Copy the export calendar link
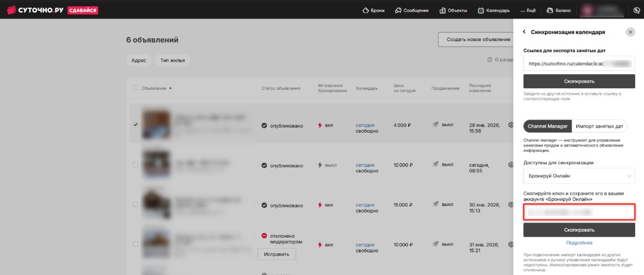644x275 pixels. [x=579, y=81]
